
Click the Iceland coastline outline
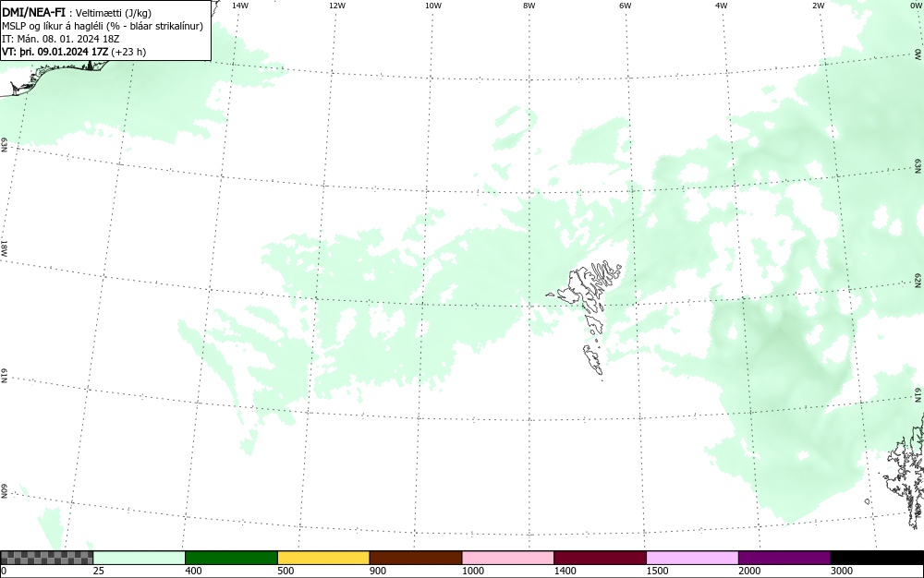pyautogui.click(x=56, y=77)
